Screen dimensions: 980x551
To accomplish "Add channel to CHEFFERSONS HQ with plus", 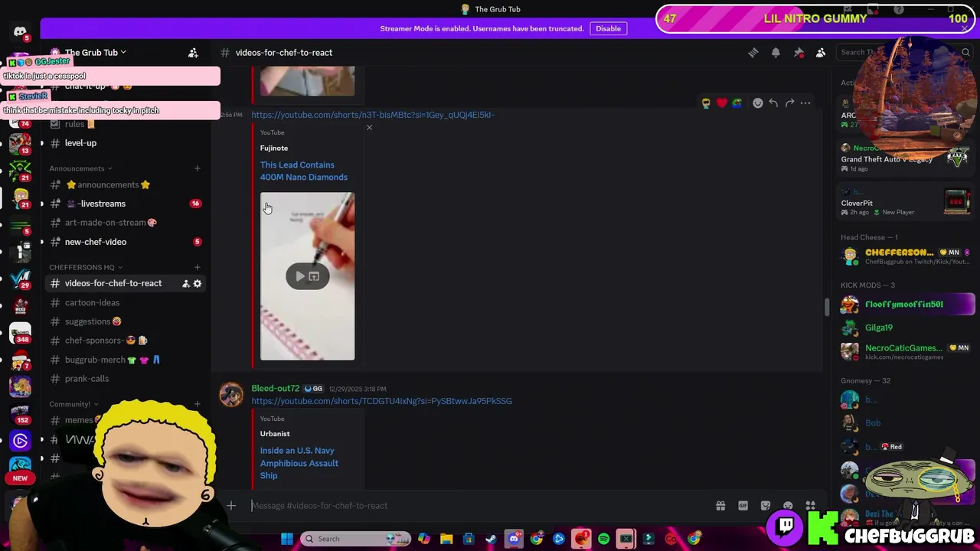I will (x=197, y=267).
